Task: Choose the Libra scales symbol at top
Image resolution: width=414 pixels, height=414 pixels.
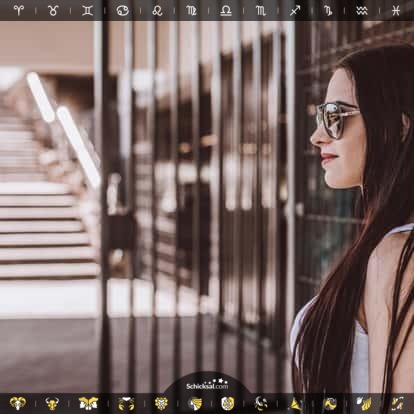Action: 226,10
